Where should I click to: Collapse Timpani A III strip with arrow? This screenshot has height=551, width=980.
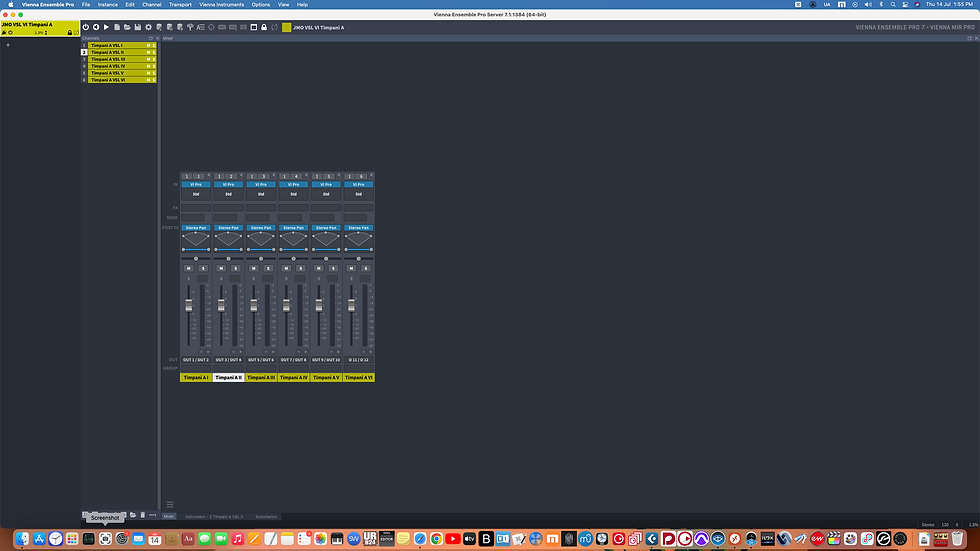[x=274, y=175]
